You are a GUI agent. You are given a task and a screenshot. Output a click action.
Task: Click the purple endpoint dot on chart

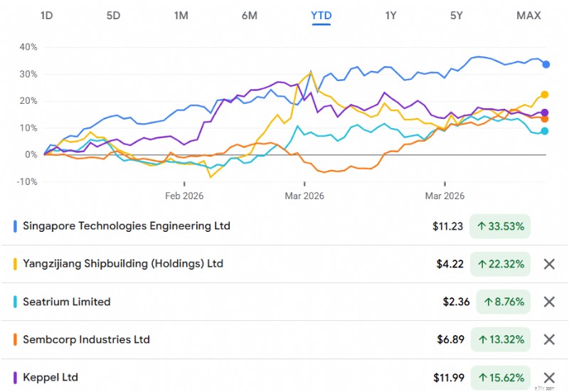(x=544, y=112)
